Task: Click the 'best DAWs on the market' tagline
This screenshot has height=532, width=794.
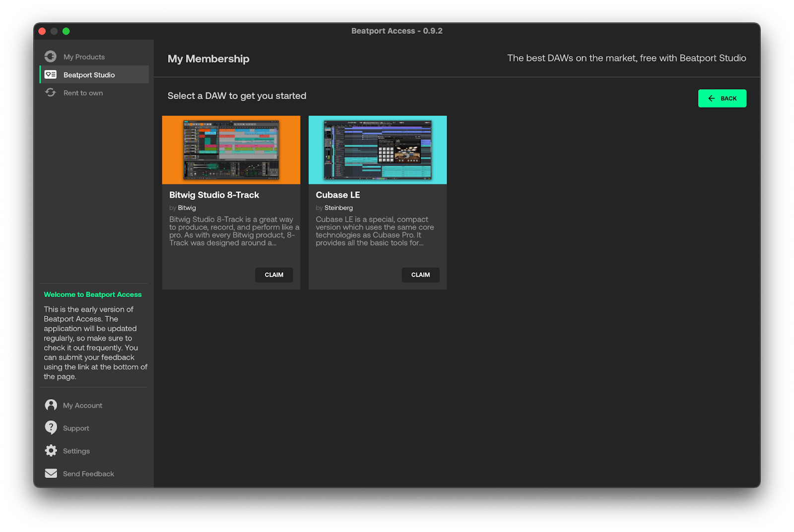Action: 627,58
